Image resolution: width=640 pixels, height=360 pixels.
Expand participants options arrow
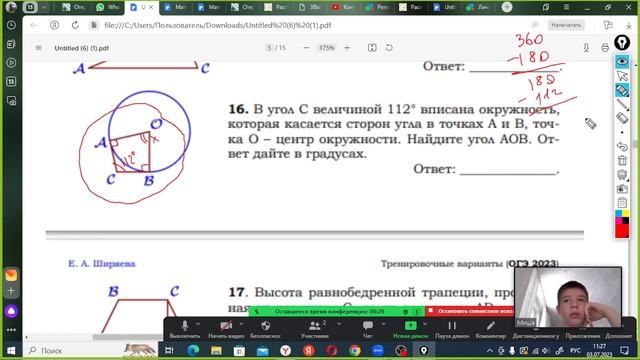pos(339,324)
